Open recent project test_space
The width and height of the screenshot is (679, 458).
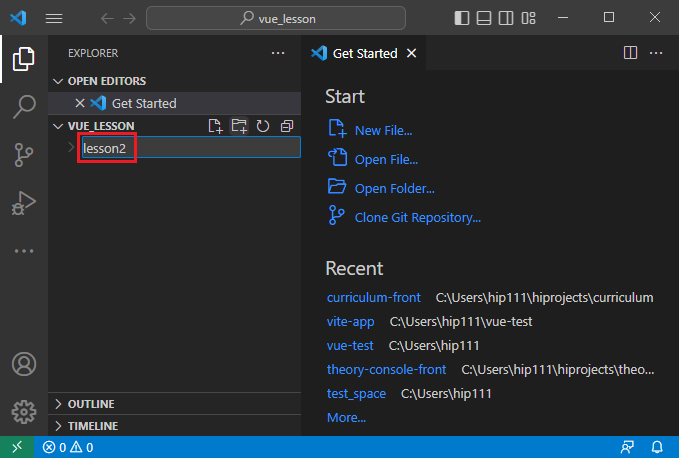click(x=356, y=393)
